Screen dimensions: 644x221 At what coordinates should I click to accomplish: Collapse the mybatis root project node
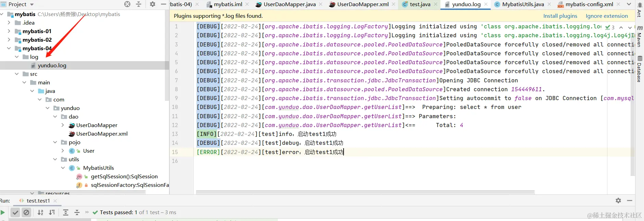[2, 14]
